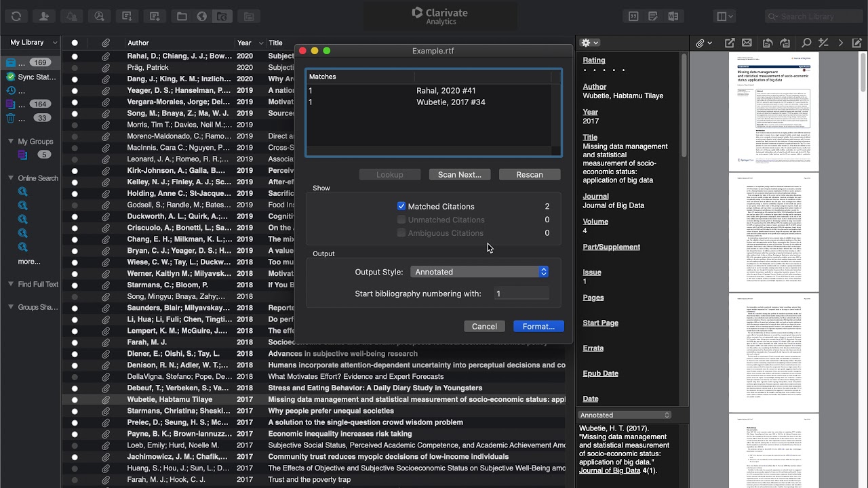
Task: Select All References group with 169 items
Action: tap(31, 62)
